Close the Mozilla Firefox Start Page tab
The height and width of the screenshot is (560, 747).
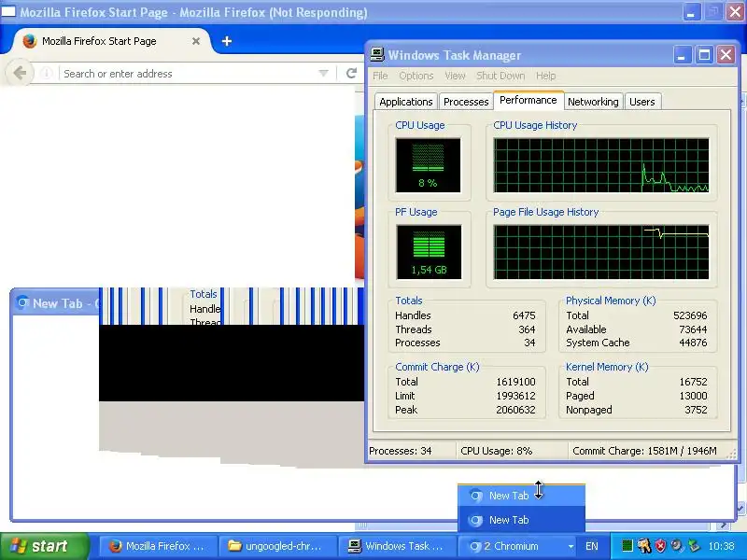(196, 41)
